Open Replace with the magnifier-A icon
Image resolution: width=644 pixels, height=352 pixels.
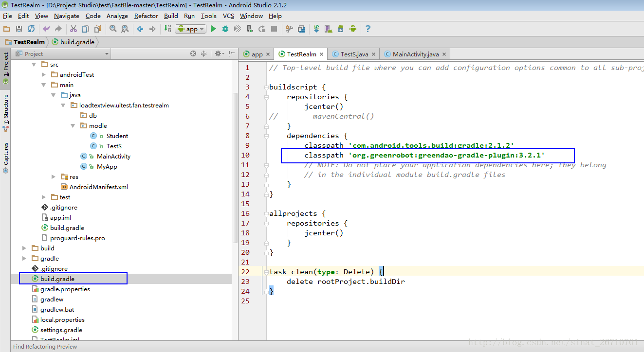125,29
